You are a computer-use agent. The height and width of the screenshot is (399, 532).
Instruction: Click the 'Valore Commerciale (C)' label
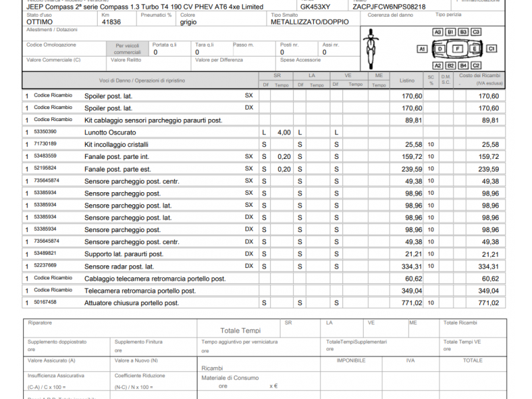(x=54, y=60)
